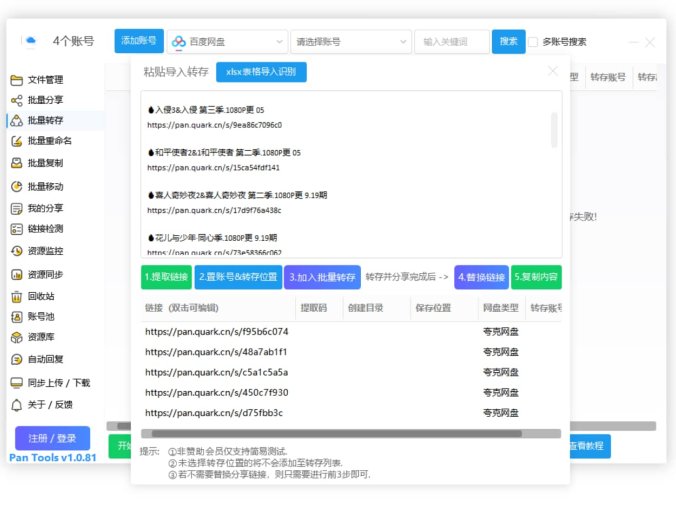Click the 添加账号 button
This screenshot has height=508, width=676.
(139, 41)
